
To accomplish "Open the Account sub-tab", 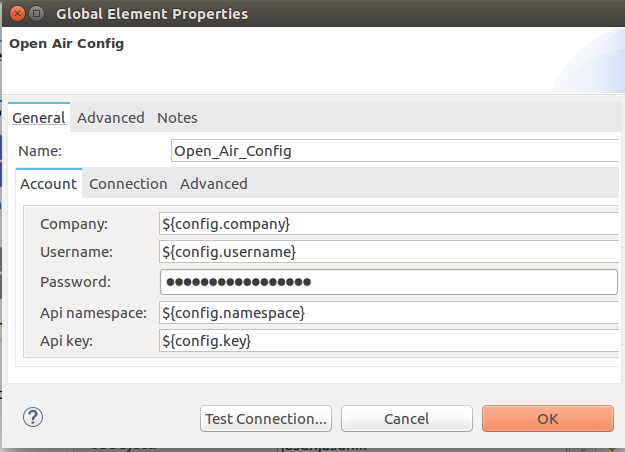I will click(48, 184).
